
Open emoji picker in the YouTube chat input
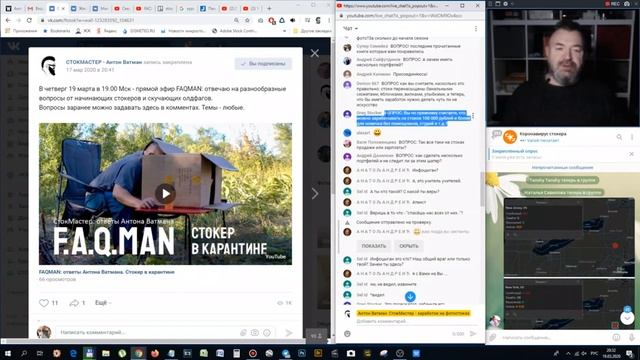[347, 334]
